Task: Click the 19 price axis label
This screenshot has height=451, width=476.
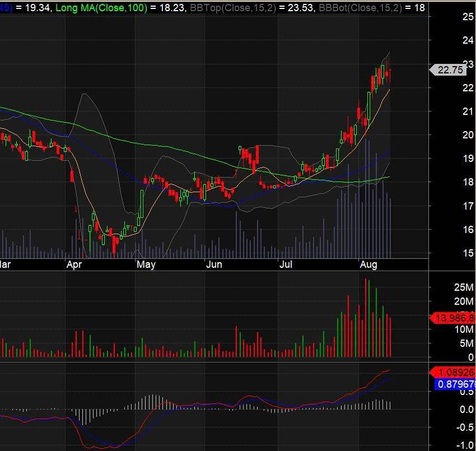Action: click(x=468, y=158)
